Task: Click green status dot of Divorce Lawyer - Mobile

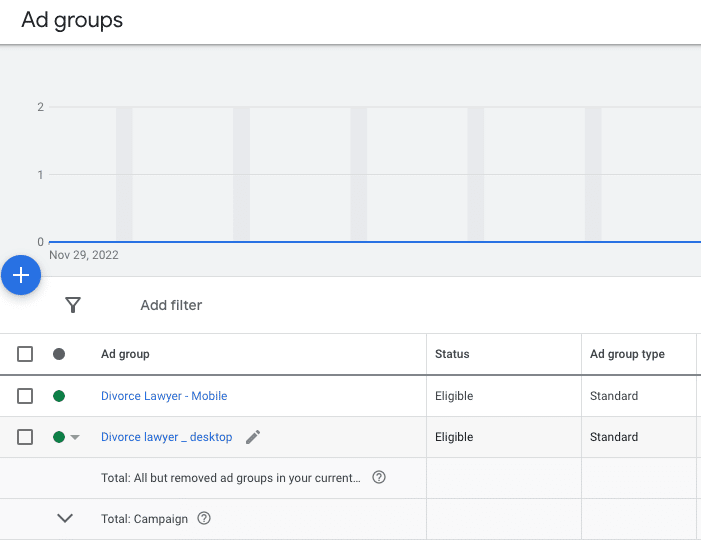Action: pos(59,396)
